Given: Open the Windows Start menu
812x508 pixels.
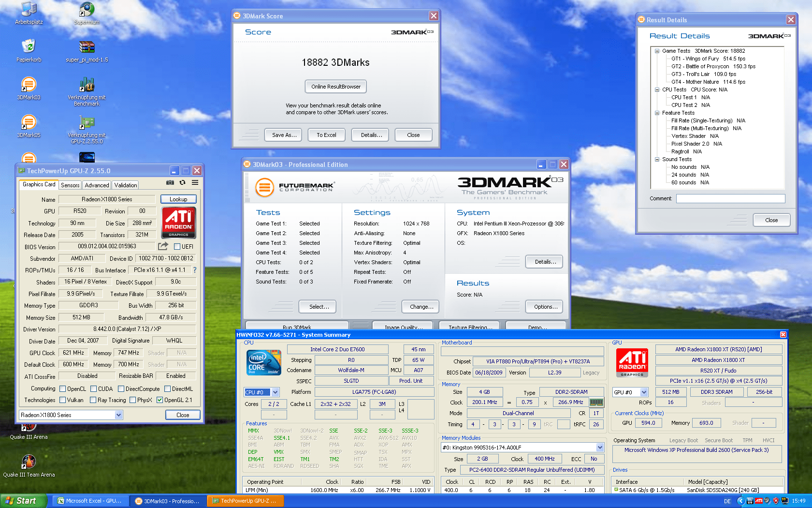Looking at the screenshot, I should point(24,501).
